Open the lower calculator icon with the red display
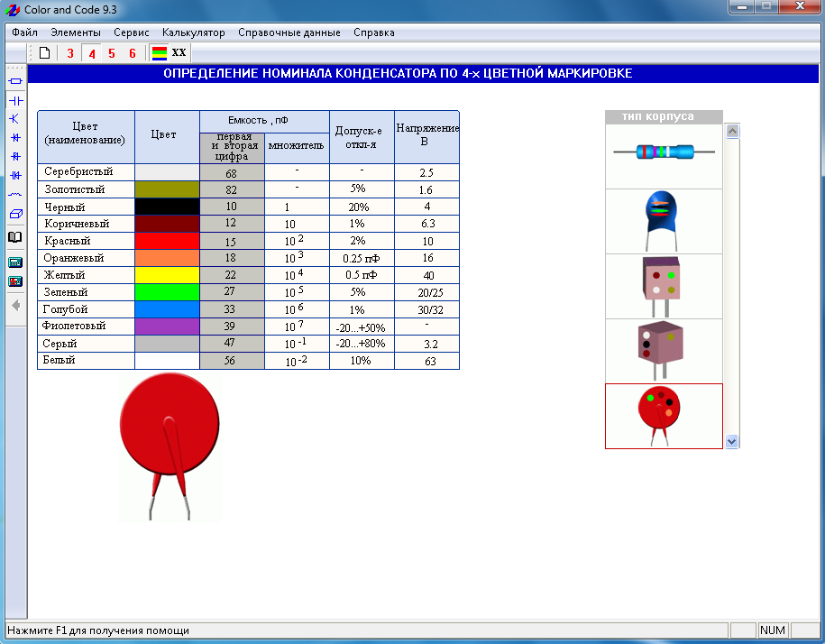The height and width of the screenshot is (644, 825). (16, 281)
